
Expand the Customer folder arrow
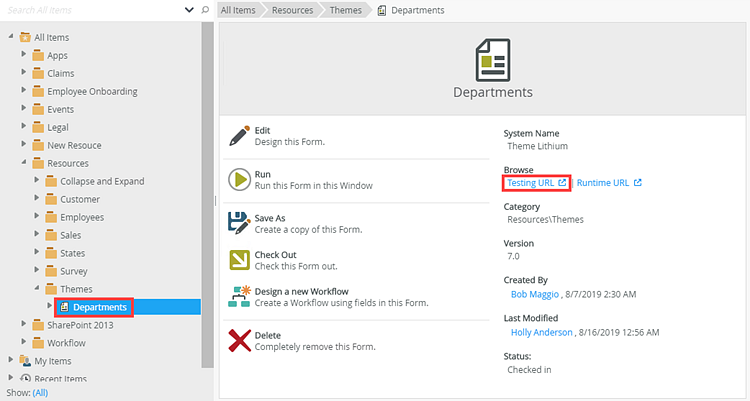36,198
